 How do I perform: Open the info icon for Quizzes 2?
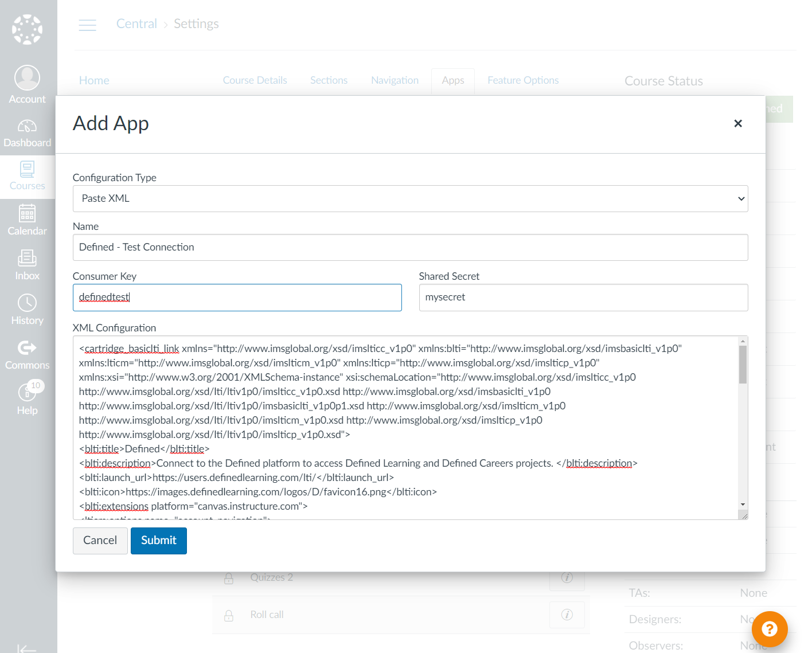click(567, 577)
